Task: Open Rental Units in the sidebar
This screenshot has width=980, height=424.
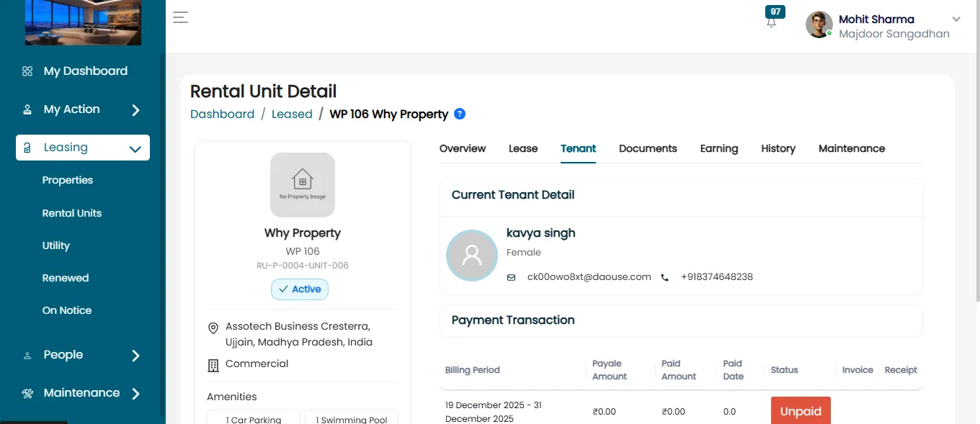Action: tap(72, 213)
